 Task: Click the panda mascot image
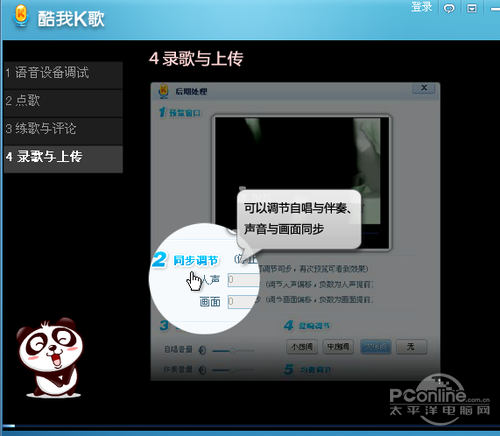50,358
